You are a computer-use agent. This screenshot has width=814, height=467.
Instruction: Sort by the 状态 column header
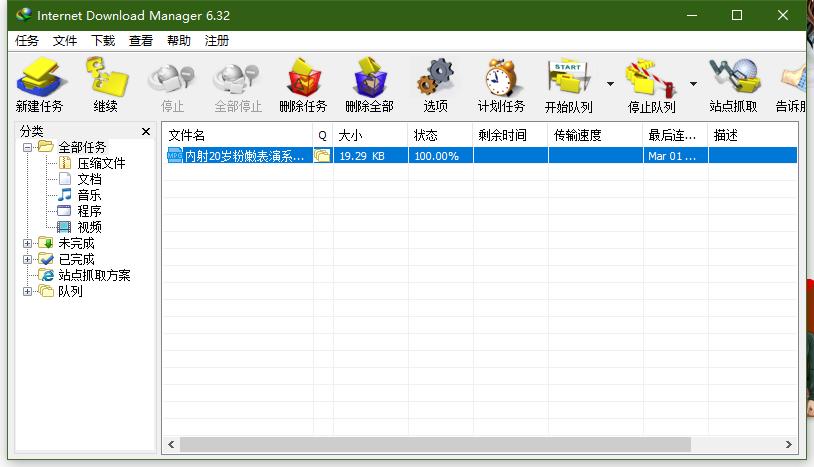coord(440,135)
